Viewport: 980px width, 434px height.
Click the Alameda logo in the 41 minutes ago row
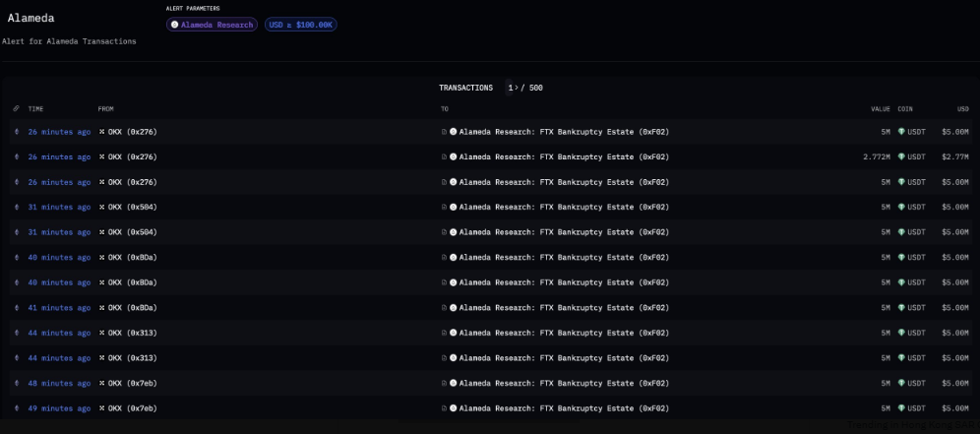pyautogui.click(x=454, y=308)
